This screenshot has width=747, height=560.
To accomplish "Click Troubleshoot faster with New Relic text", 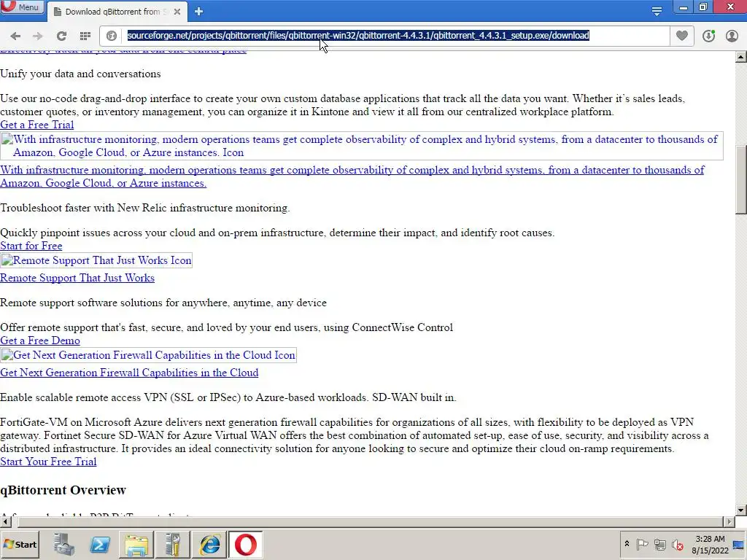I will click(145, 208).
